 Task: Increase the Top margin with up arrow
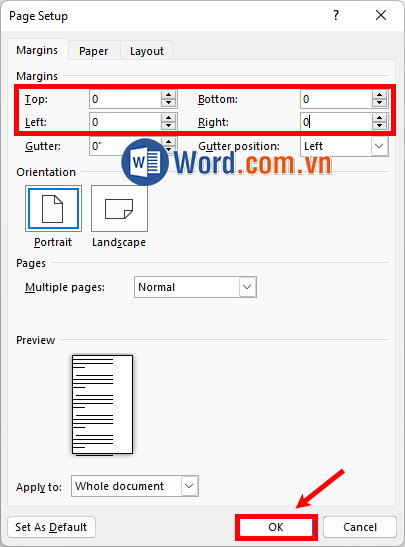click(x=169, y=95)
